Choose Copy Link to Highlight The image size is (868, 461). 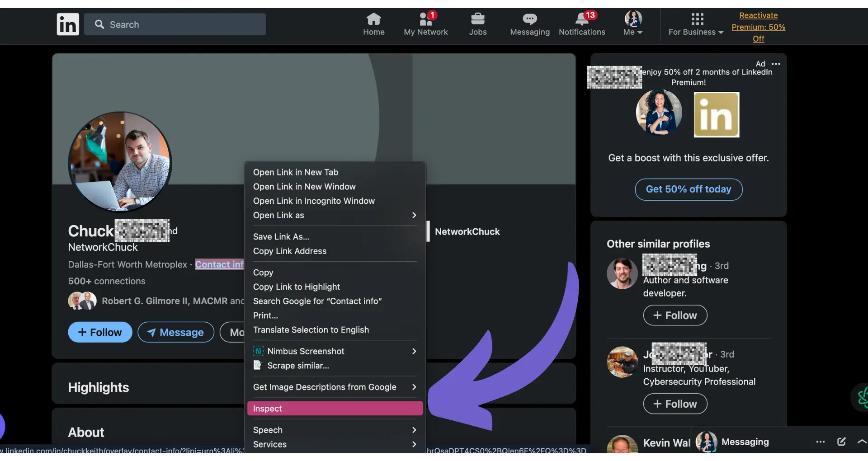[335, 287]
